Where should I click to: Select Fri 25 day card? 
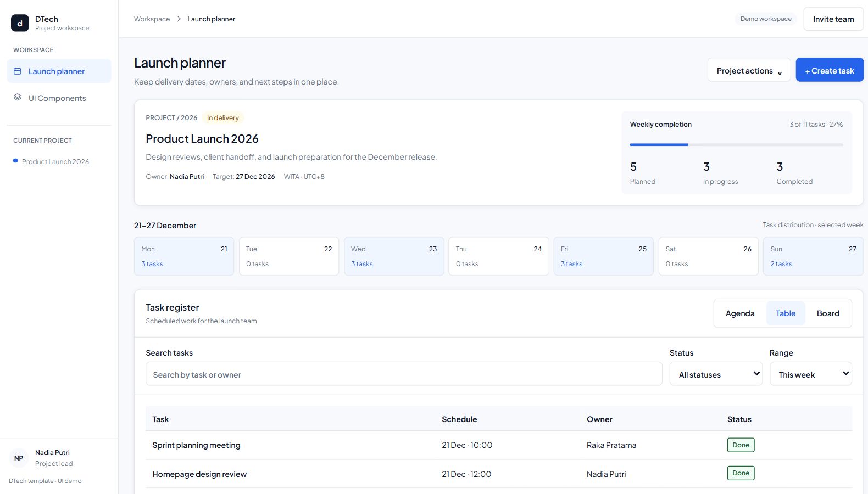pyautogui.click(x=604, y=256)
